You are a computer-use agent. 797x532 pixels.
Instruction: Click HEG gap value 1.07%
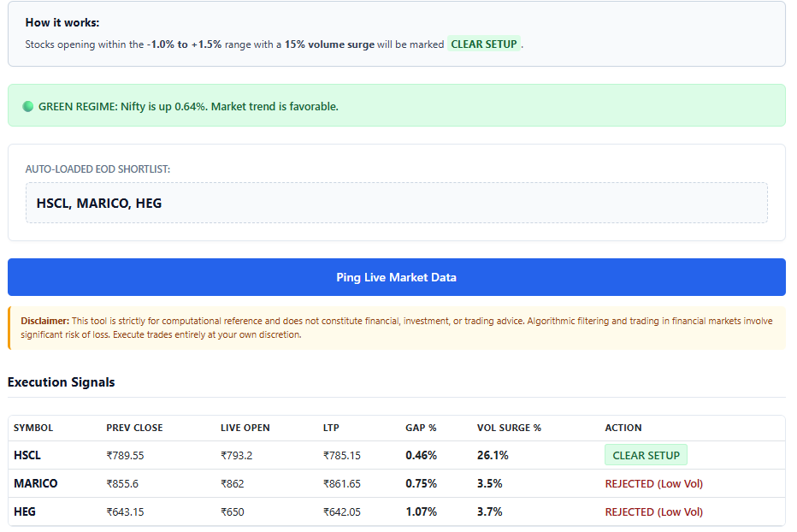tap(421, 511)
